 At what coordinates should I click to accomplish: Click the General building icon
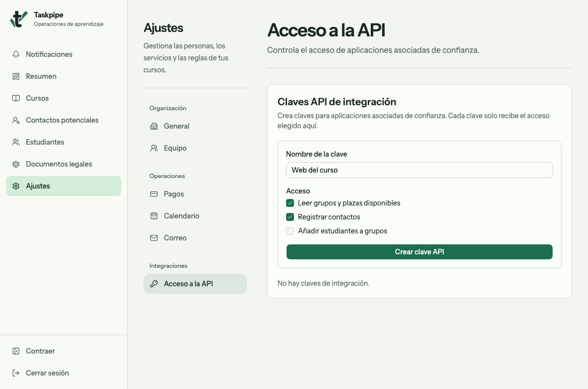(154, 126)
